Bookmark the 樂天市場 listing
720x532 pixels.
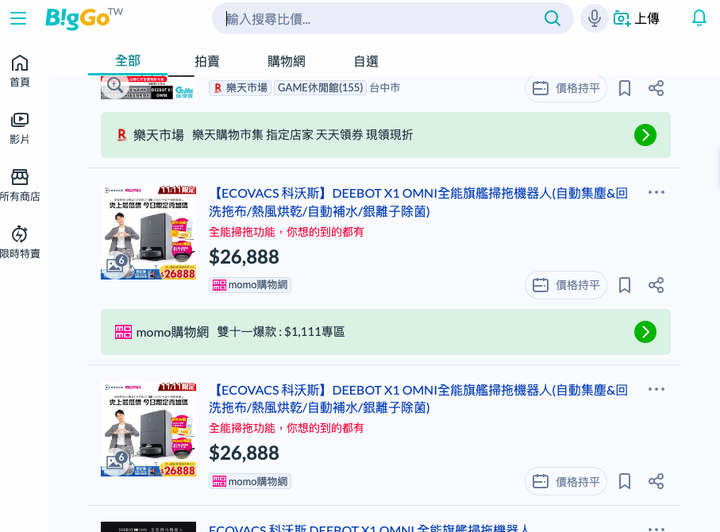pos(624,88)
